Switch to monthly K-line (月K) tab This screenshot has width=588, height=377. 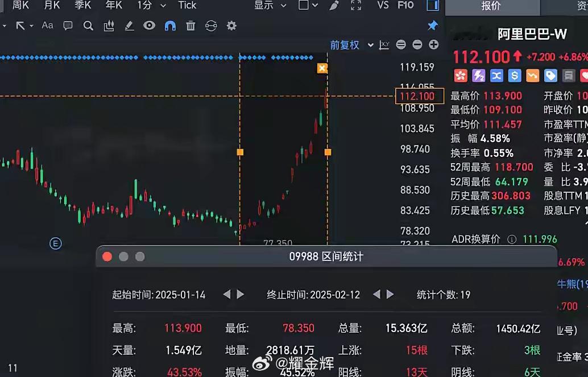(x=52, y=5)
